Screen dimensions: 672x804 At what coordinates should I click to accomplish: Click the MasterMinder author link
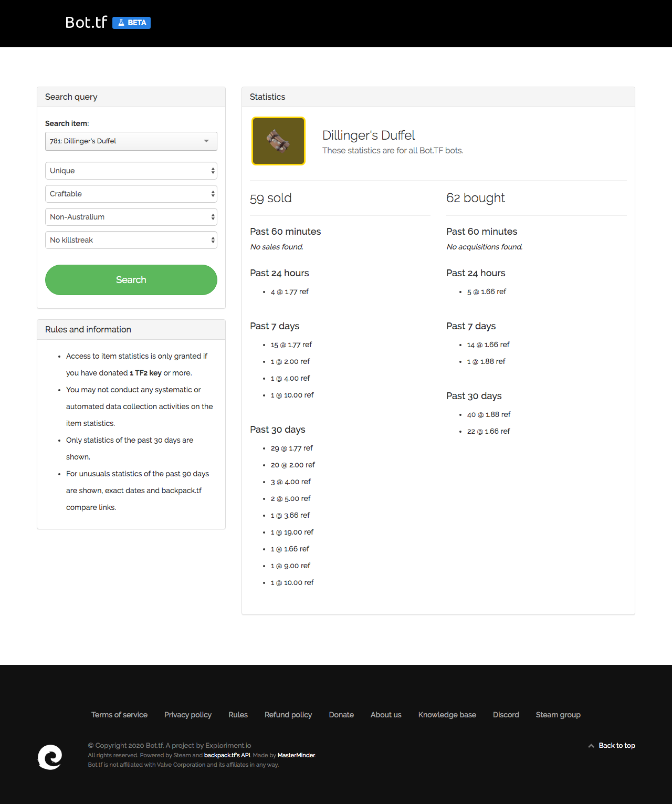[x=296, y=755]
